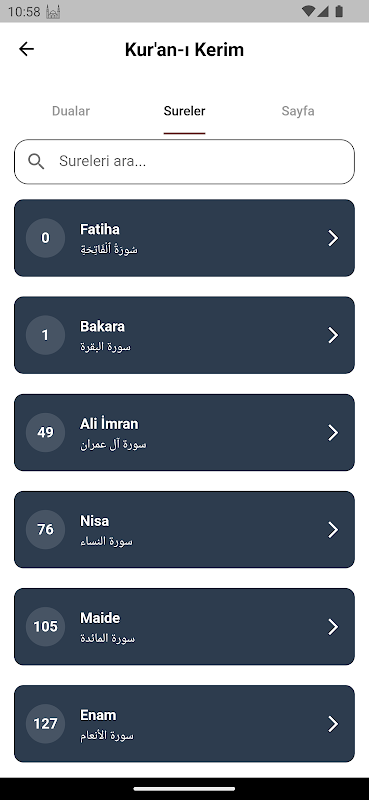This screenshot has width=369, height=800.
Task: Select the number 1 badge of Bakara
Action: tap(45, 335)
